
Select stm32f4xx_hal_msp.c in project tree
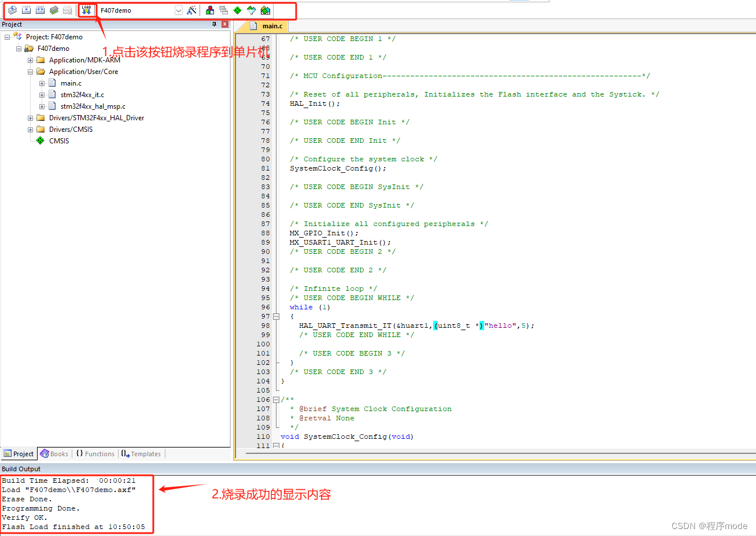click(x=93, y=106)
